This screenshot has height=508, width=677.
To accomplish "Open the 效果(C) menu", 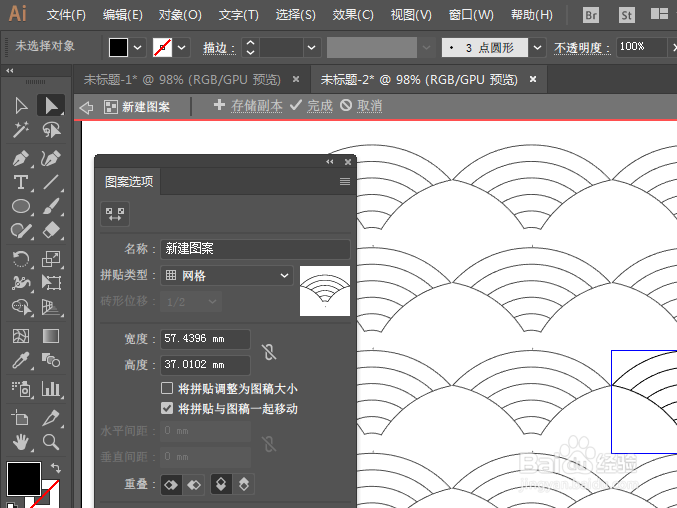I will point(353,16).
